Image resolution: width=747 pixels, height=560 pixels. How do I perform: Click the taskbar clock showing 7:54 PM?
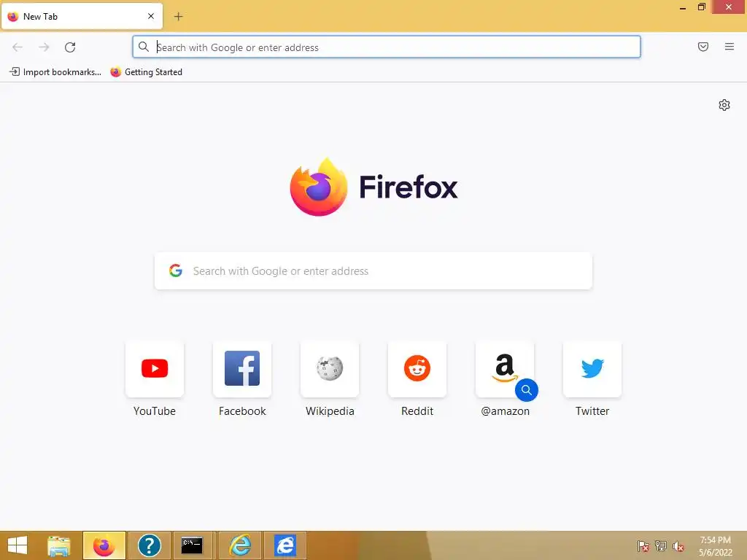[x=716, y=546]
